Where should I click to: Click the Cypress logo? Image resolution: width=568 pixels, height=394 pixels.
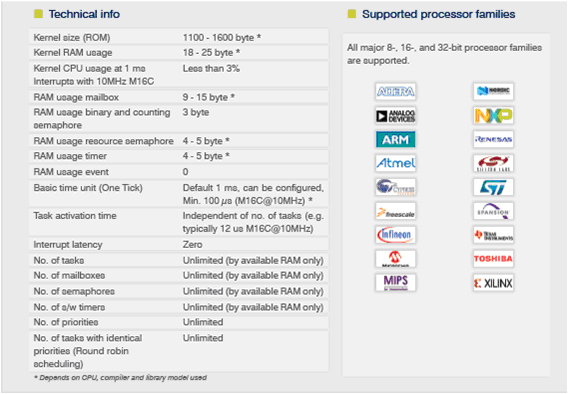click(x=395, y=187)
